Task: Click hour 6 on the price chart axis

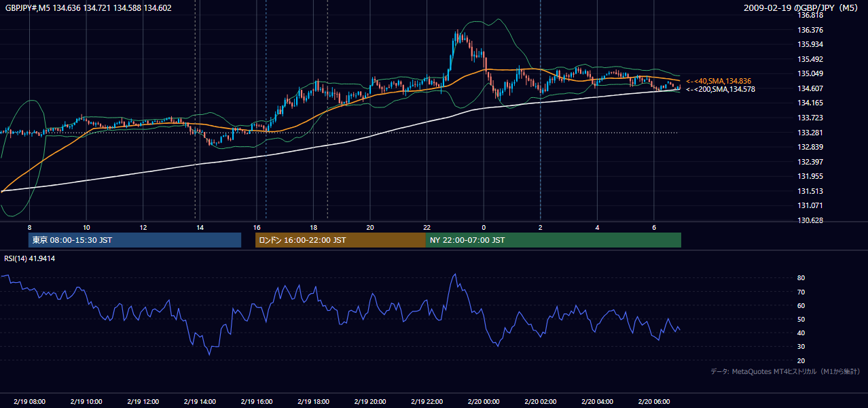Action: (x=653, y=226)
